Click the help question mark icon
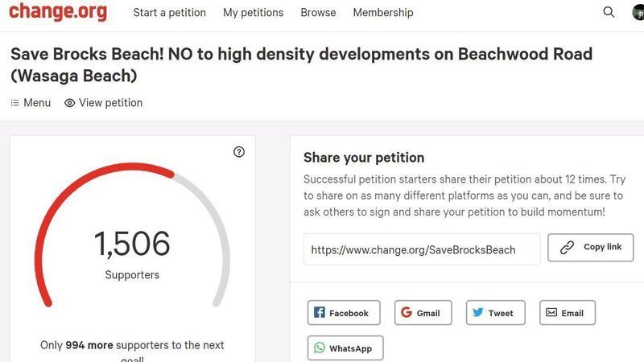 click(239, 152)
